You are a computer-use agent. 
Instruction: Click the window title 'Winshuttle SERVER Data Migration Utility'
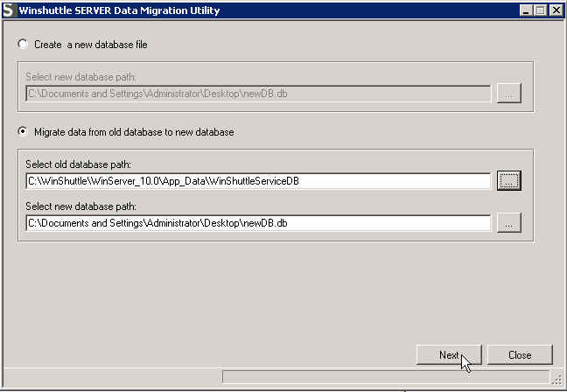pyautogui.click(x=119, y=10)
